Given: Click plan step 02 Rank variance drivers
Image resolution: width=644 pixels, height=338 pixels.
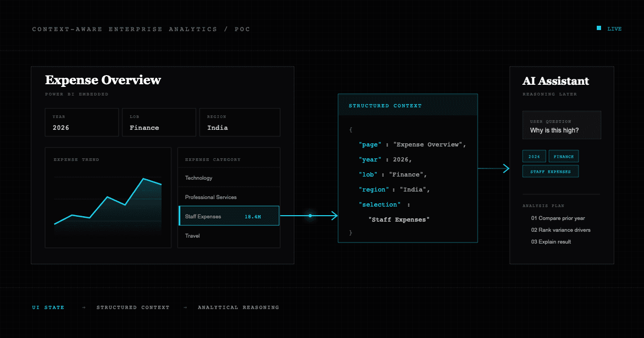Looking at the screenshot, I should (x=561, y=230).
